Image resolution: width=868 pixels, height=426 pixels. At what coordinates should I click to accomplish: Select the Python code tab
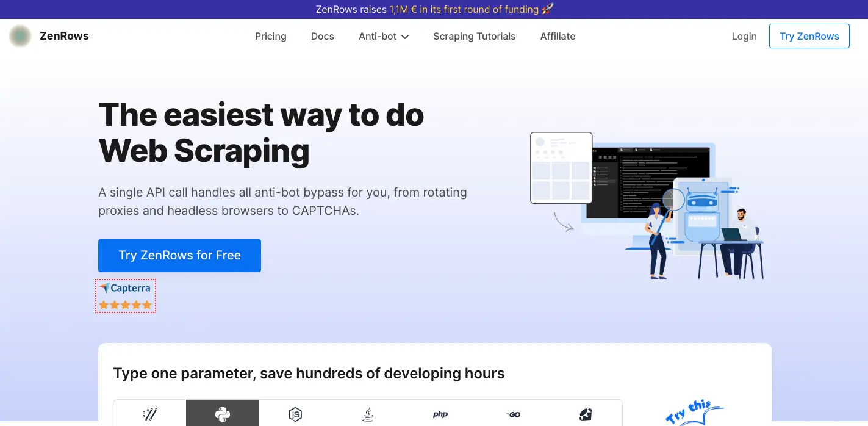pyautogui.click(x=222, y=414)
